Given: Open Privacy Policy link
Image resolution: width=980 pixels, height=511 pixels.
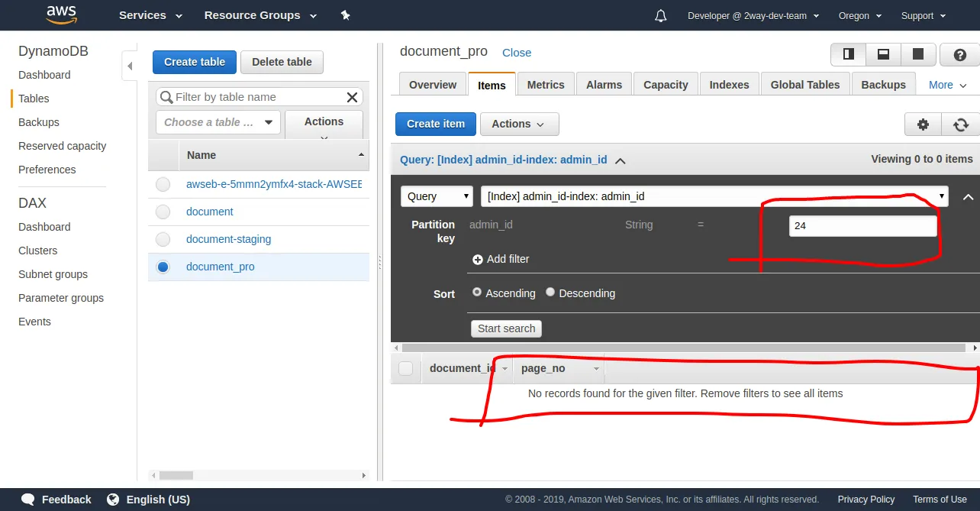Looking at the screenshot, I should pos(866,500).
